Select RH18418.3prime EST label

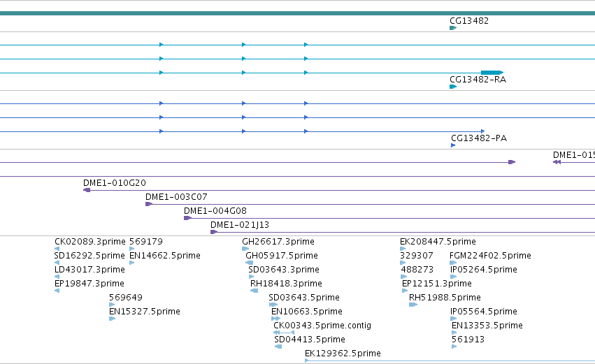tap(286, 284)
